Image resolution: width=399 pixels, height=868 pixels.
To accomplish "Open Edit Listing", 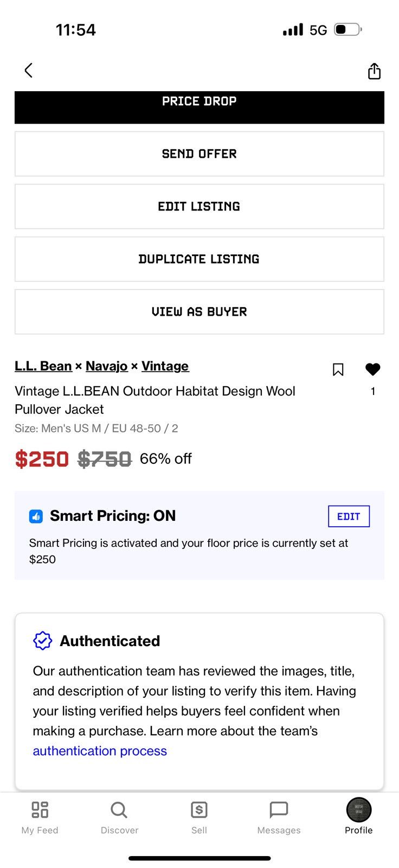I will pyautogui.click(x=200, y=207).
